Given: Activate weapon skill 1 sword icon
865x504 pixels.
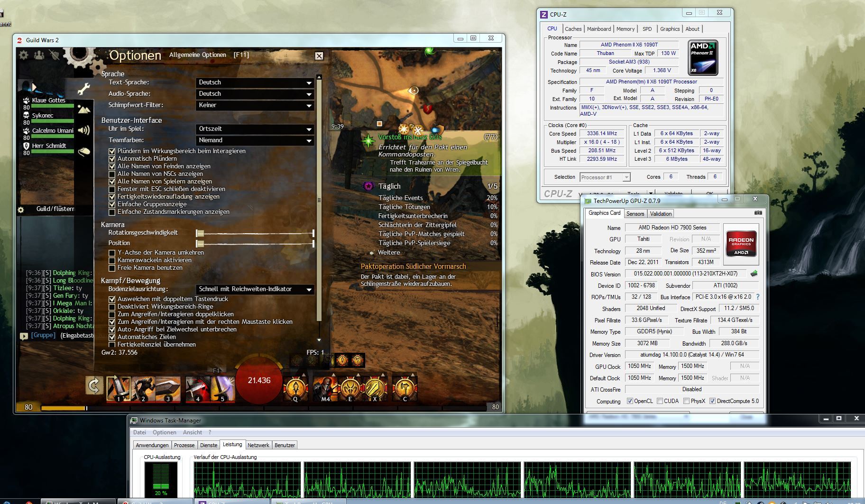Looking at the screenshot, I should click(119, 388).
